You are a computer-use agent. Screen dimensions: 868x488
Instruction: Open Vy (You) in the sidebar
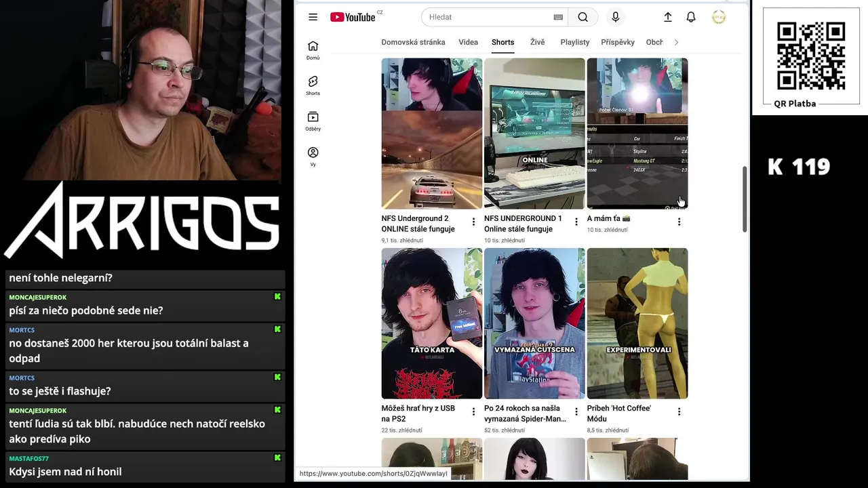(313, 157)
